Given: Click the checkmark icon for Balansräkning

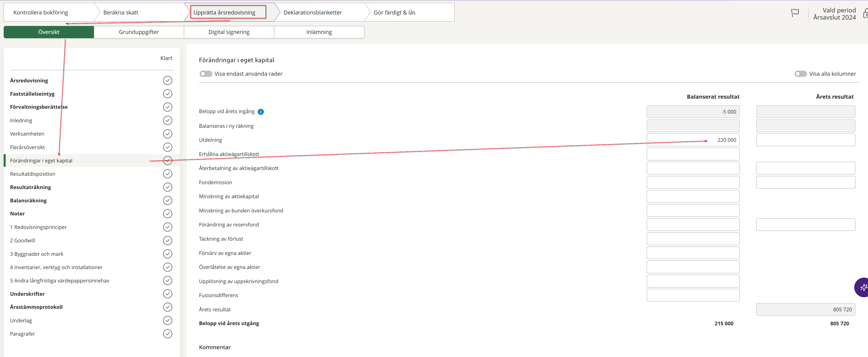Looking at the screenshot, I should (167, 200).
